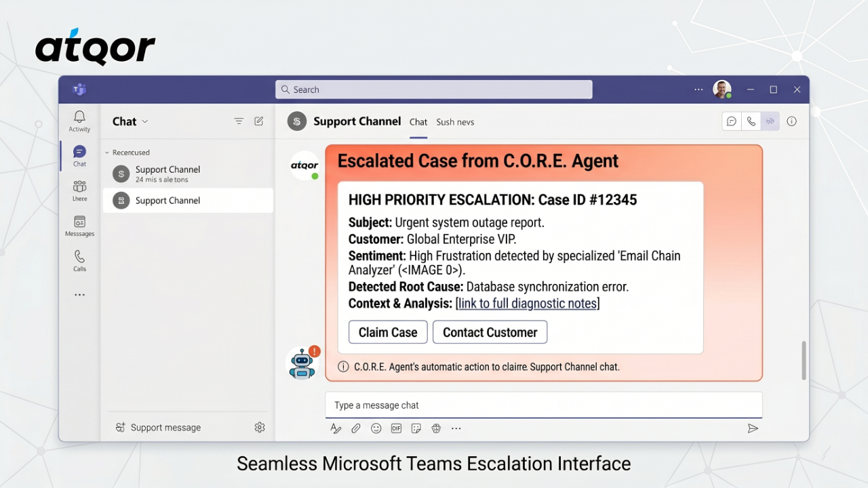Open more compose options ellipsis

[456, 428]
